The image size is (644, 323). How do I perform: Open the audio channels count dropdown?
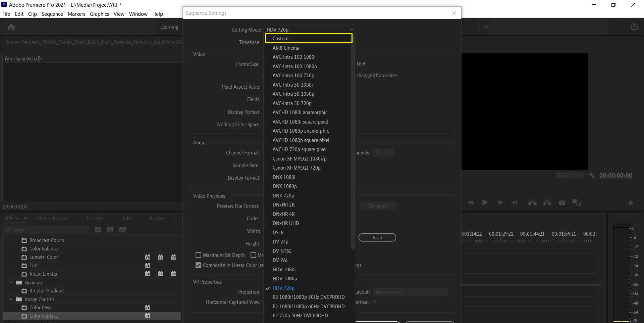(x=383, y=152)
